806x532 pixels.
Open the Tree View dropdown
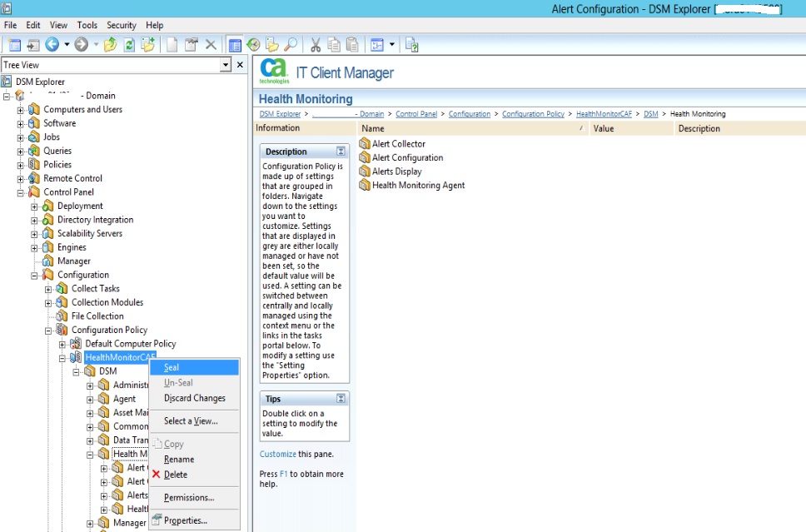226,65
